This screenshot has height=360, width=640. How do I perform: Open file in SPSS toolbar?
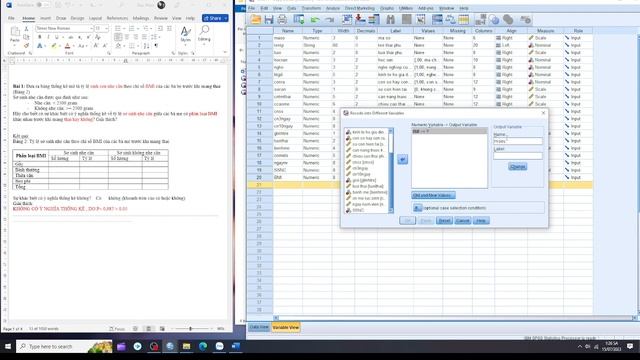[x=256, y=19]
